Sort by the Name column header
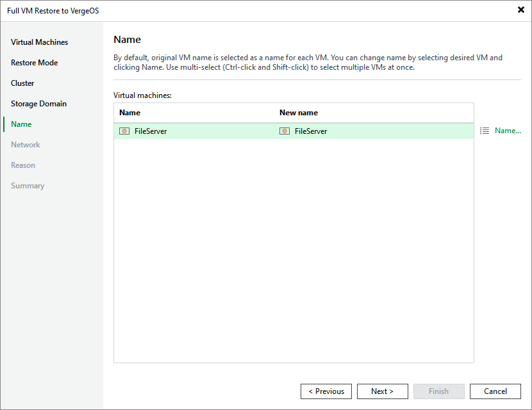Image resolution: width=532 pixels, height=410 pixels. click(129, 113)
